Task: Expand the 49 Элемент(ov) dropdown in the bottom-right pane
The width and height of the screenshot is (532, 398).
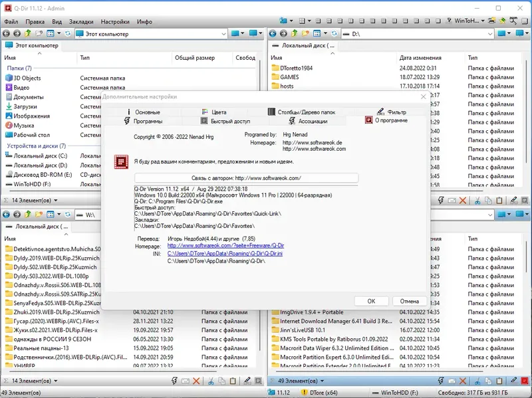Action: [x=322, y=381]
